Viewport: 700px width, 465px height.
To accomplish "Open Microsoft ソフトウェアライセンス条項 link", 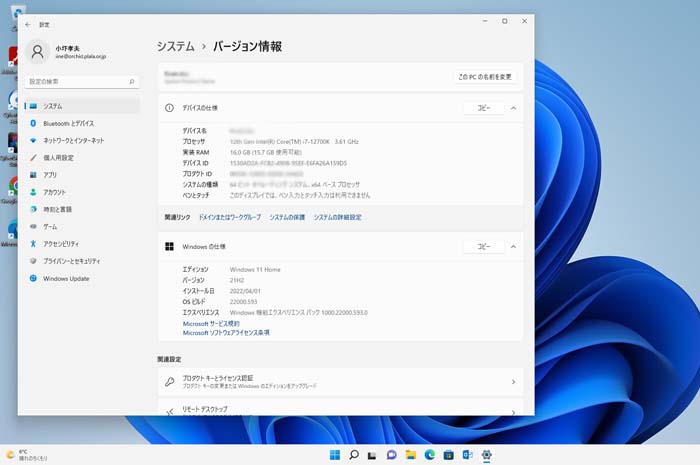I will pyautogui.click(x=226, y=333).
